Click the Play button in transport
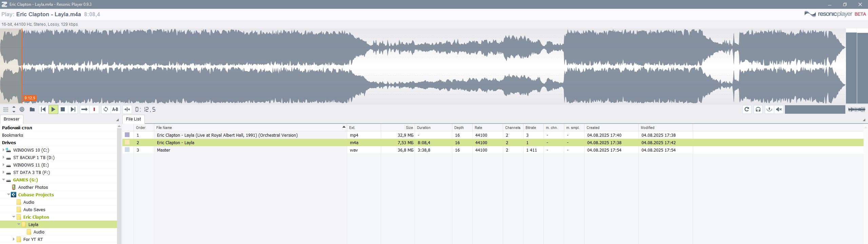Image resolution: width=868 pixels, height=244 pixels. pyautogui.click(x=53, y=109)
